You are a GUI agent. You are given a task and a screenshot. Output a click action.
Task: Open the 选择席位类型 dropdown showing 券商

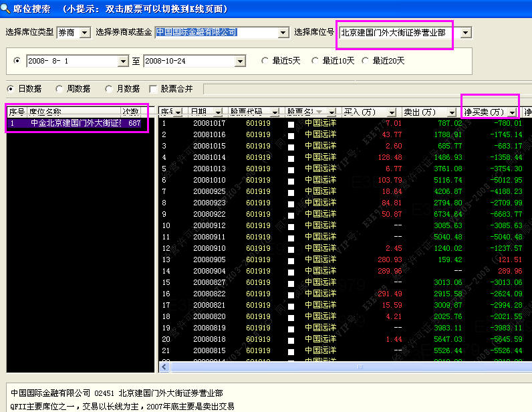[85, 32]
